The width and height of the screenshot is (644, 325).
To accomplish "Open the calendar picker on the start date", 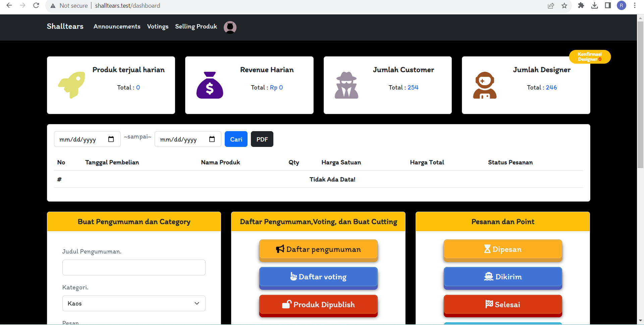I will click(x=111, y=139).
